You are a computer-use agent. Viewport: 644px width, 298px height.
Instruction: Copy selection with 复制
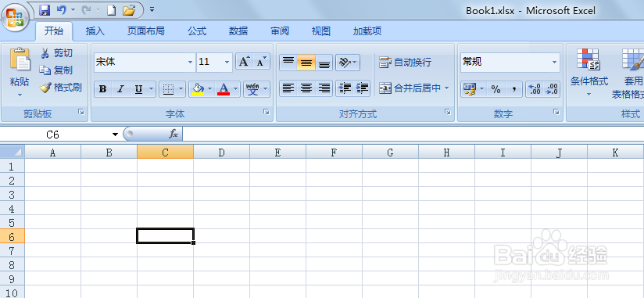tap(56, 70)
